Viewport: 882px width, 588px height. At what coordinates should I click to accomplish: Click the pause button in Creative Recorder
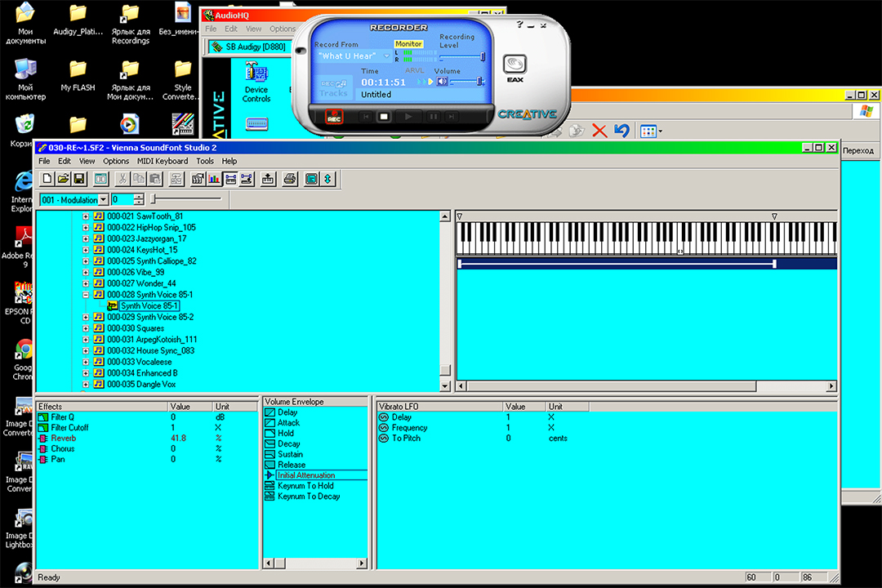click(x=433, y=117)
